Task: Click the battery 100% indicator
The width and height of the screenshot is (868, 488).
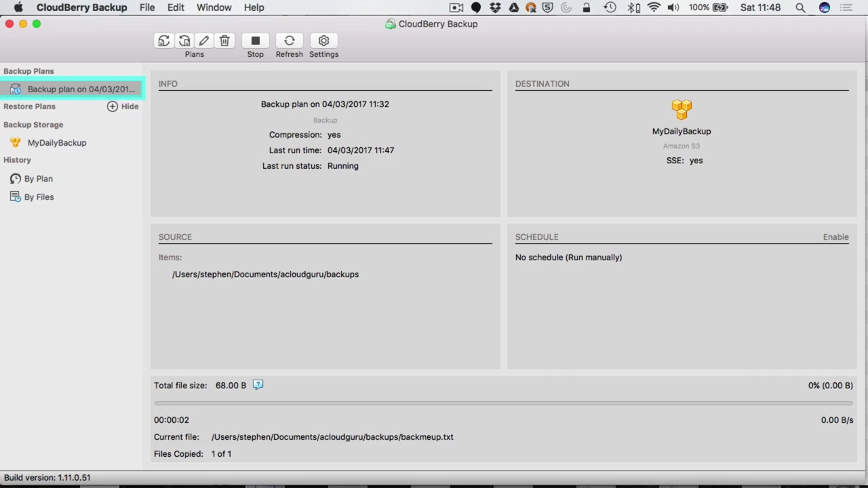Action: click(708, 7)
